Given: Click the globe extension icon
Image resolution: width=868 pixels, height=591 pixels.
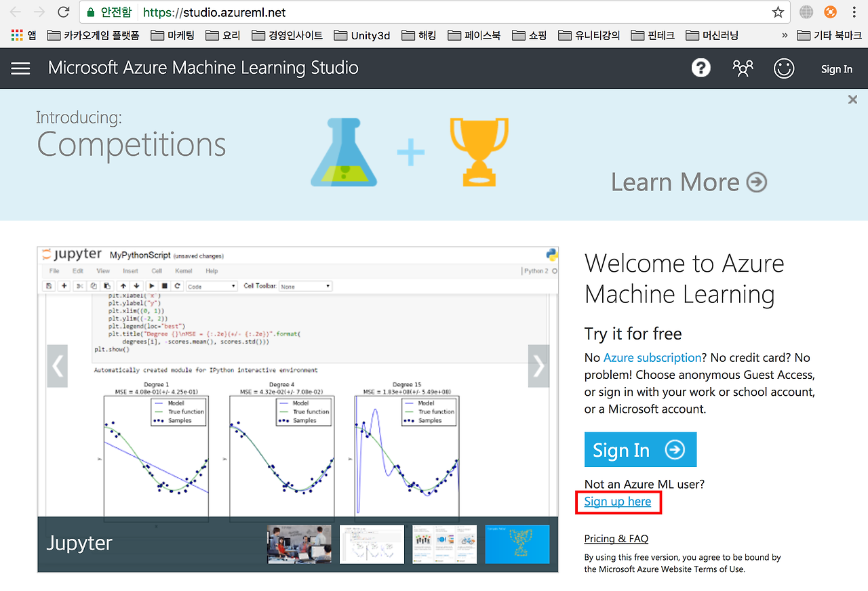Looking at the screenshot, I should [x=806, y=12].
